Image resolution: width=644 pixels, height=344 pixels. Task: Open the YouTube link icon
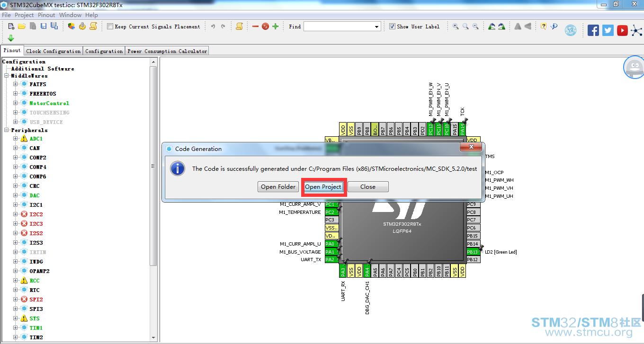pyautogui.click(x=622, y=30)
